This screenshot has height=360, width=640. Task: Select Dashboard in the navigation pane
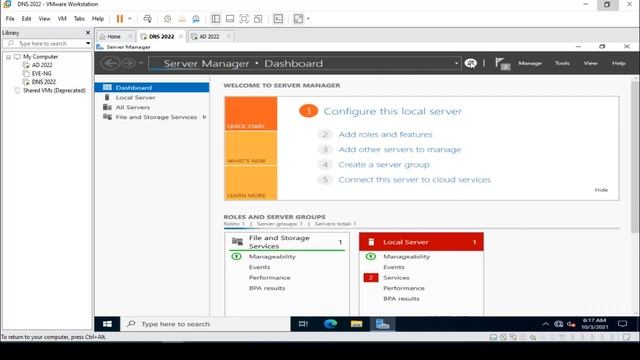pos(152,87)
